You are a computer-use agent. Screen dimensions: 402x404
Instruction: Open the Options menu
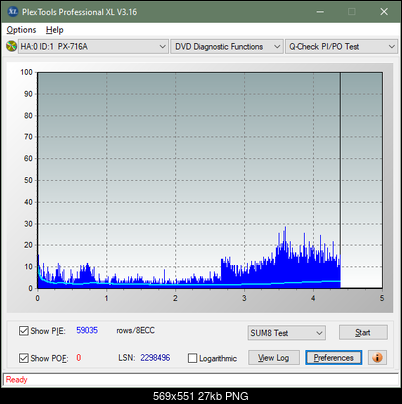click(x=21, y=30)
